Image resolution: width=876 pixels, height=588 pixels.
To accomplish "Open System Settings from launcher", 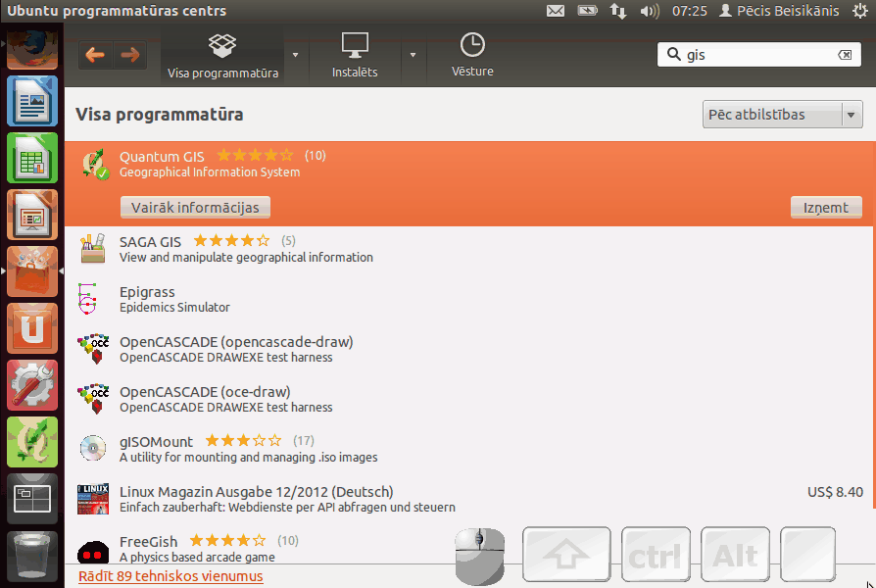I will pyautogui.click(x=31, y=386).
